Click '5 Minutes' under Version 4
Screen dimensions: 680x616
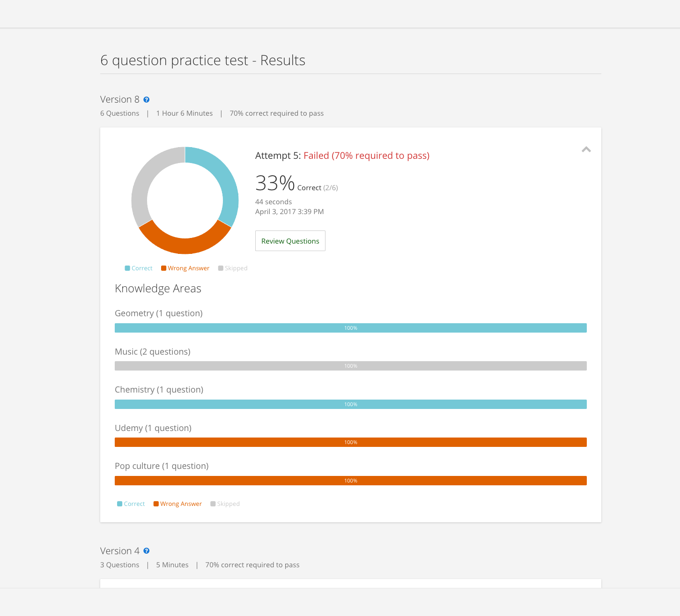click(172, 565)
